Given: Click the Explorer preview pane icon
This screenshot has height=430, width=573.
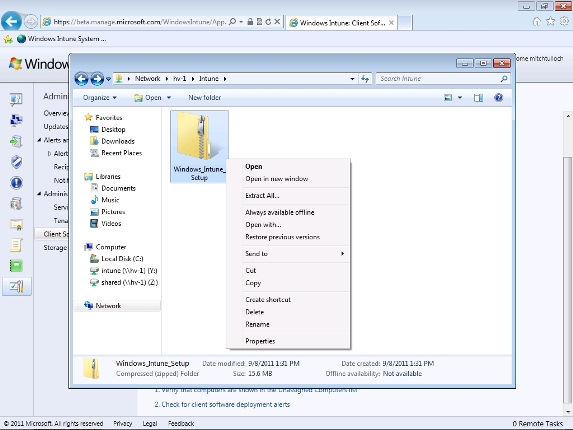Looking at the screenshot, I should tap(478, 98).
